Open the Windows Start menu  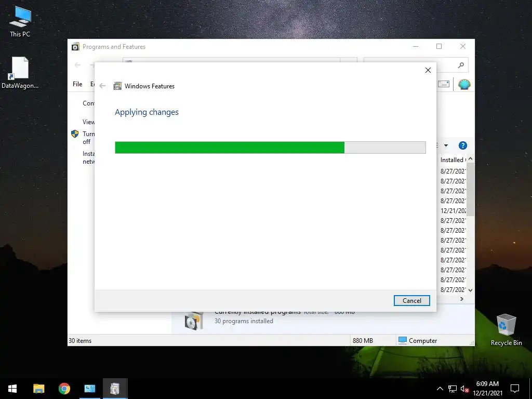(x=12, y=389)
